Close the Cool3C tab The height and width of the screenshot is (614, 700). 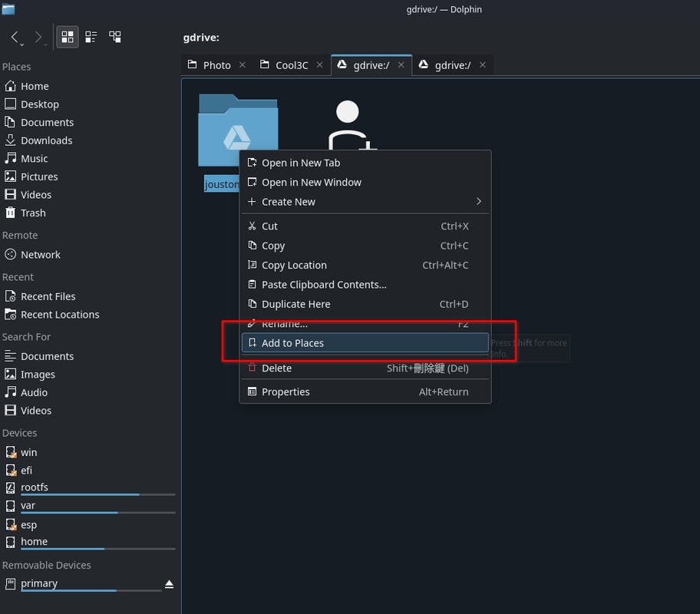pyautogui.click(x=319, y=65)
